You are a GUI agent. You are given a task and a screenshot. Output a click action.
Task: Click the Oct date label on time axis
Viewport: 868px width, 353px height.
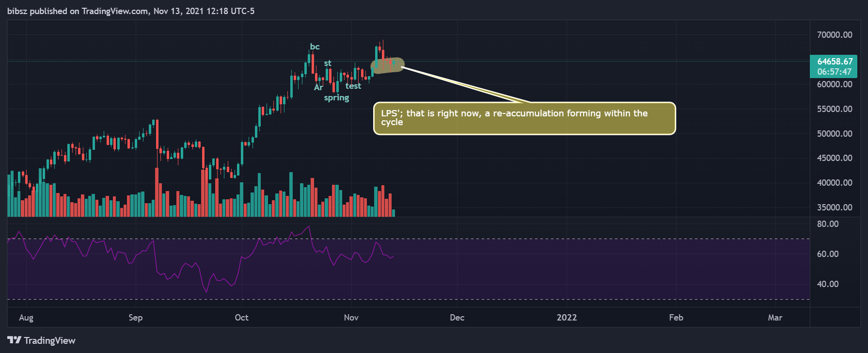point(241,318)
